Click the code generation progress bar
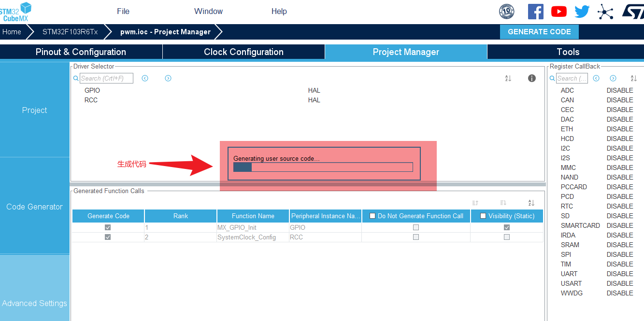This screenshot has width=644, height=321. point(323,167)
